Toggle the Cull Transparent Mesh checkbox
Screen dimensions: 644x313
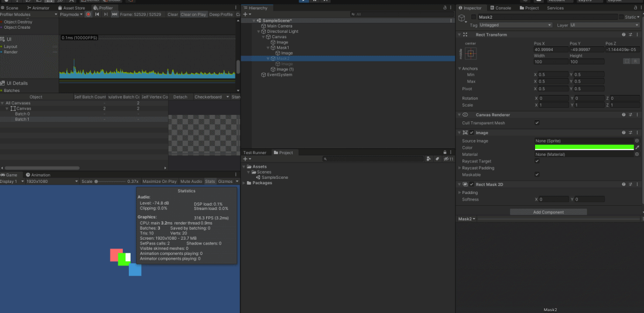[x=537, y=123]
